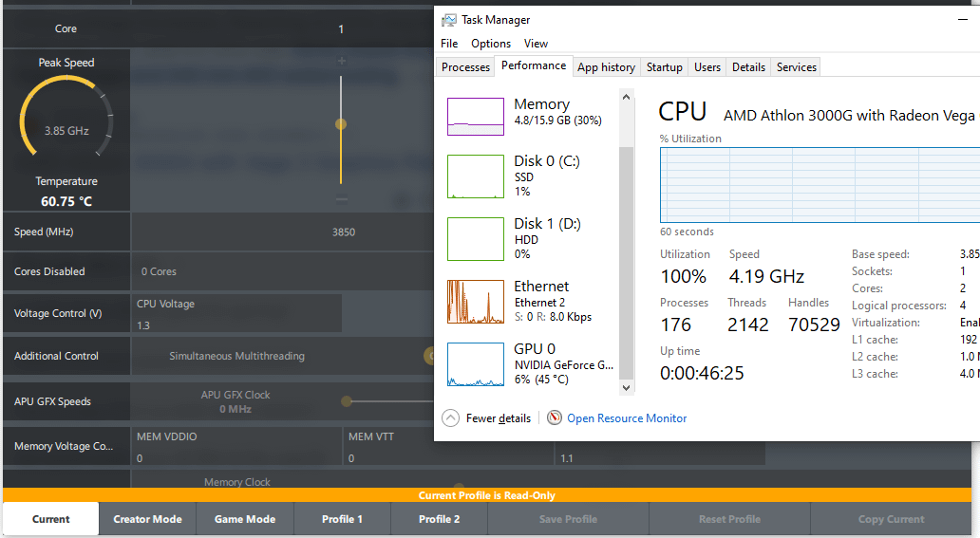Viewport: 980px width, 538px height.
Task: Open the Users tab
Action: pos(707,66)
